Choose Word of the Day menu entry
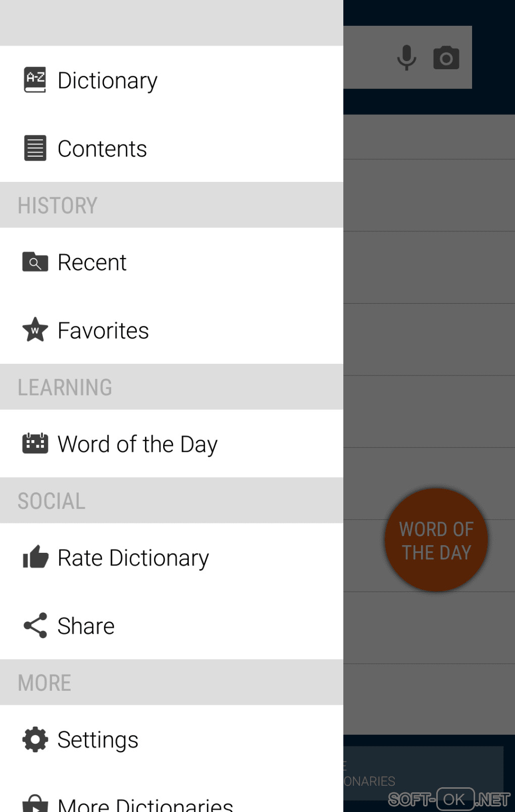The width and height of the screenshot is (515, 812). [137, 444]
